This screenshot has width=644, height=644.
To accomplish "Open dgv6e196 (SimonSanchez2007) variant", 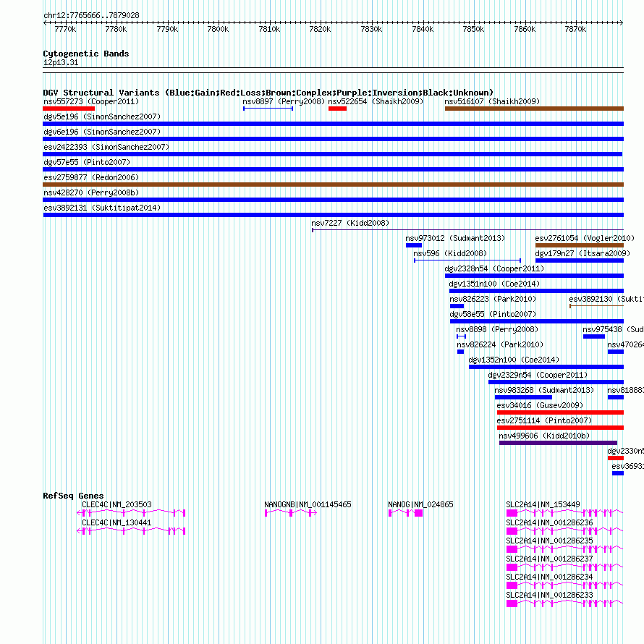I will tap(102, 132).
